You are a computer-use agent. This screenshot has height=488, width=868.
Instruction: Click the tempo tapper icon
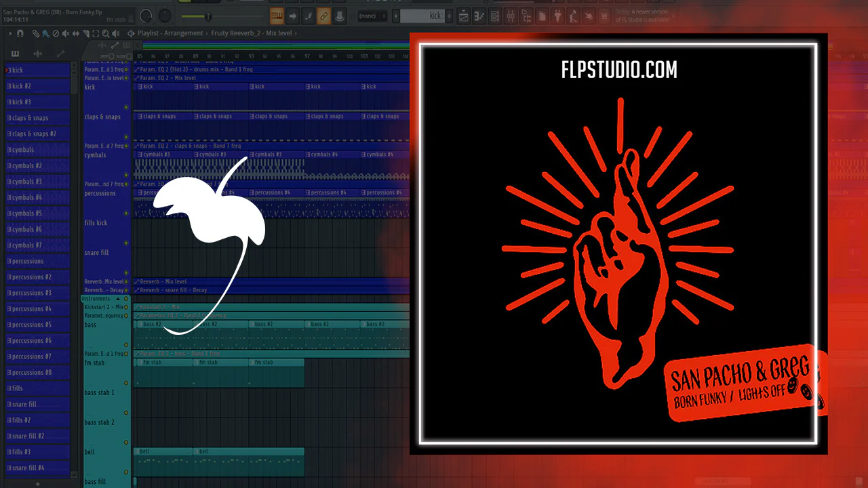[x=573, y=16]
